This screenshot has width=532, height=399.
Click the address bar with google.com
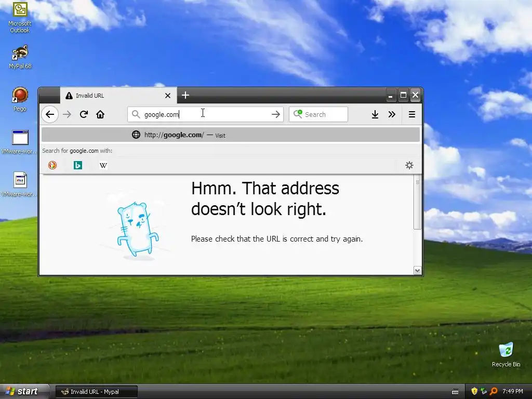205,114
